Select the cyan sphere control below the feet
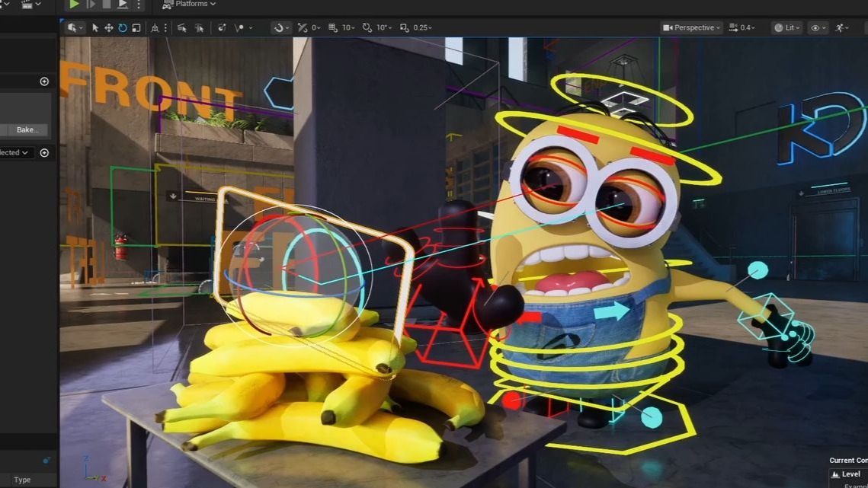This screenshot has height=488, width=868. pyautogui.click(x=652, y=417)
